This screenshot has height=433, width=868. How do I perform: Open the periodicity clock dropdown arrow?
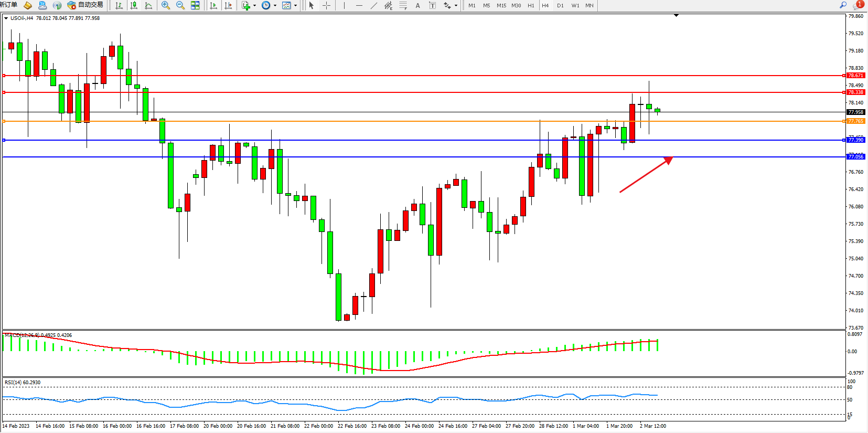tap(275, 5)
